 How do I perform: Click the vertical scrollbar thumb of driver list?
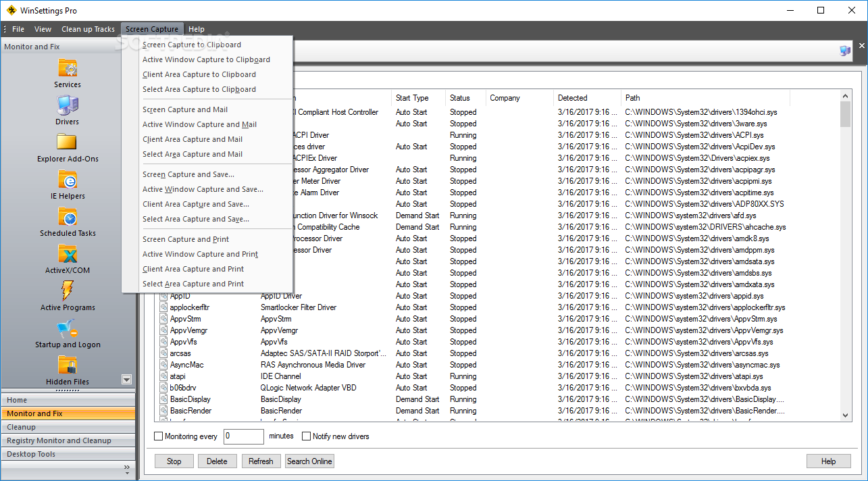pos(845,114)
